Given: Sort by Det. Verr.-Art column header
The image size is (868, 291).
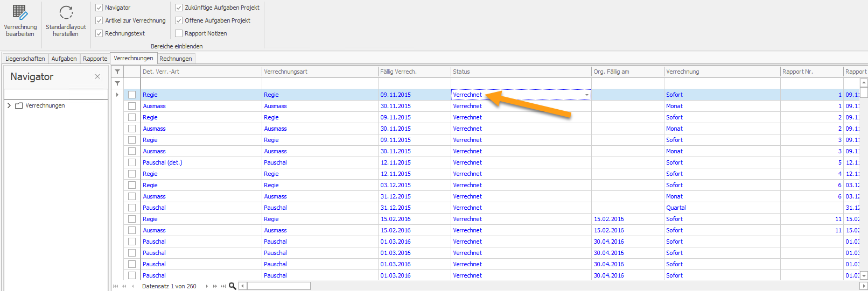Looking at the screenshot, I should [201, 72].
